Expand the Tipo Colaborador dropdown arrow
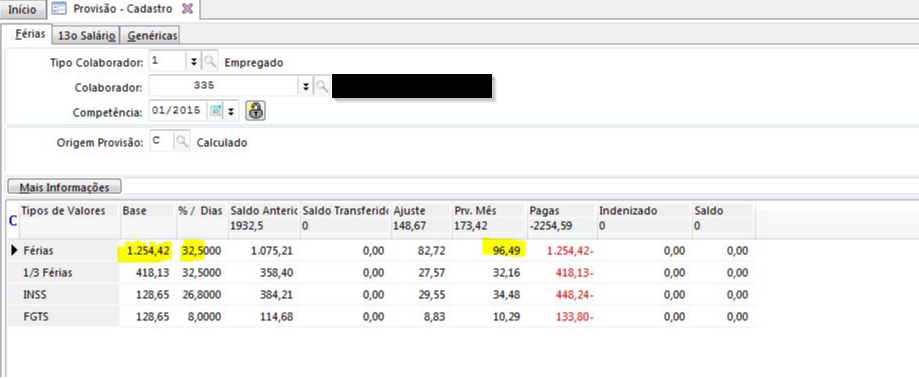Screen dimensions: 919x379 (194, 62)
